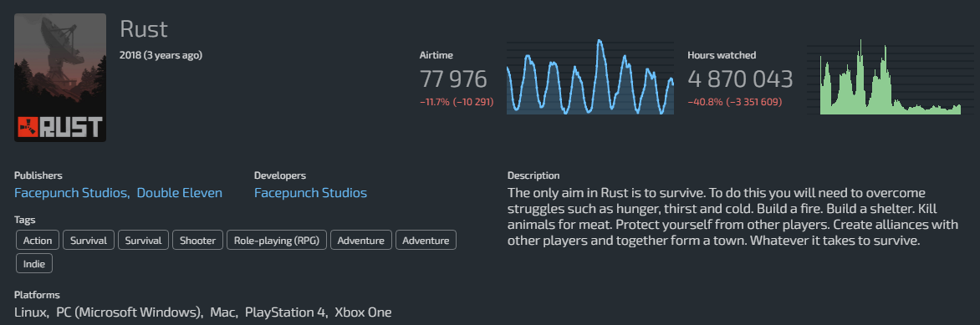Click the Xbox One platform entry
This screenshot has height=325, width=980.
tap(363, 312)
